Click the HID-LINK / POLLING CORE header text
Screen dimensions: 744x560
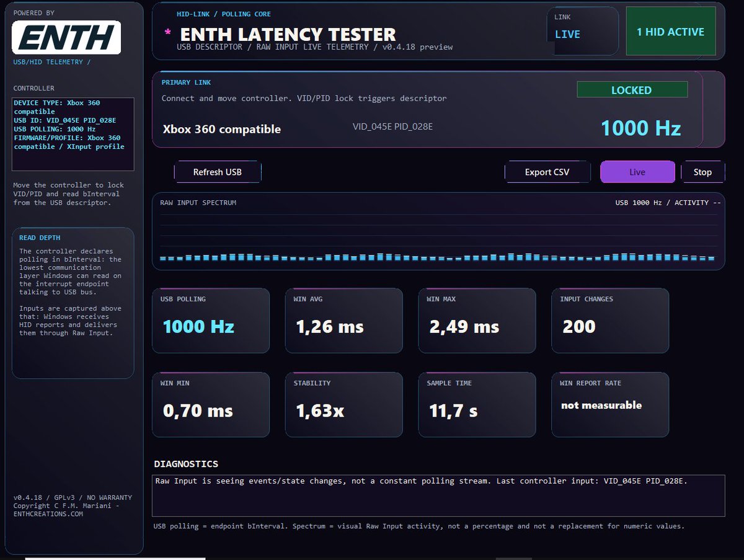[x=224, y=14]
